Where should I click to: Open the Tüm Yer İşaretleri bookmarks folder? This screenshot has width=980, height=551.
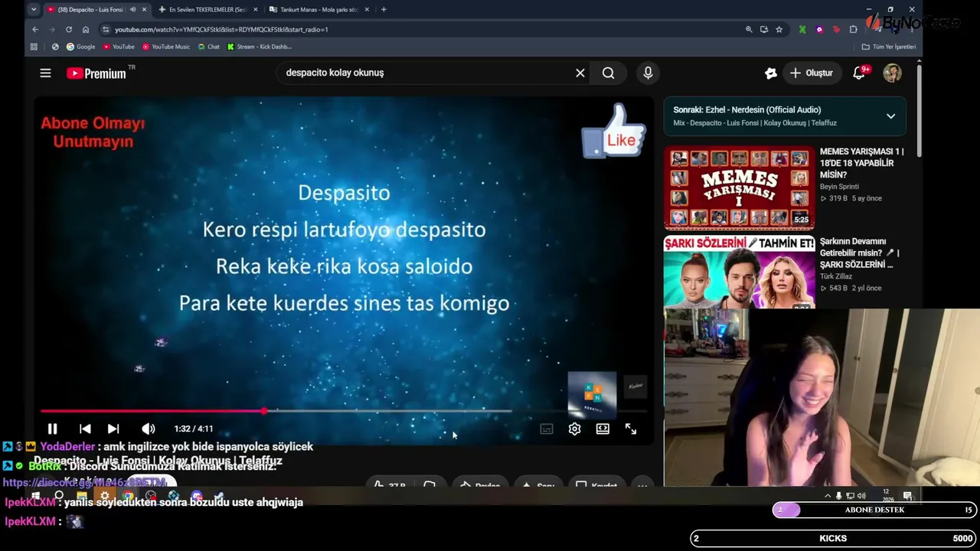point(889,47)
